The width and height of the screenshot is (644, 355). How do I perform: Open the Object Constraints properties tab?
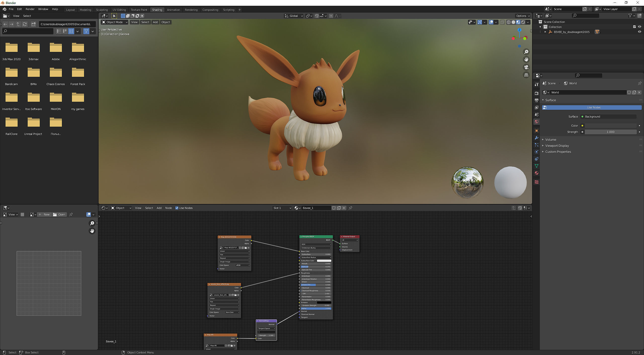pyautogui.click(x=537, y=159)
